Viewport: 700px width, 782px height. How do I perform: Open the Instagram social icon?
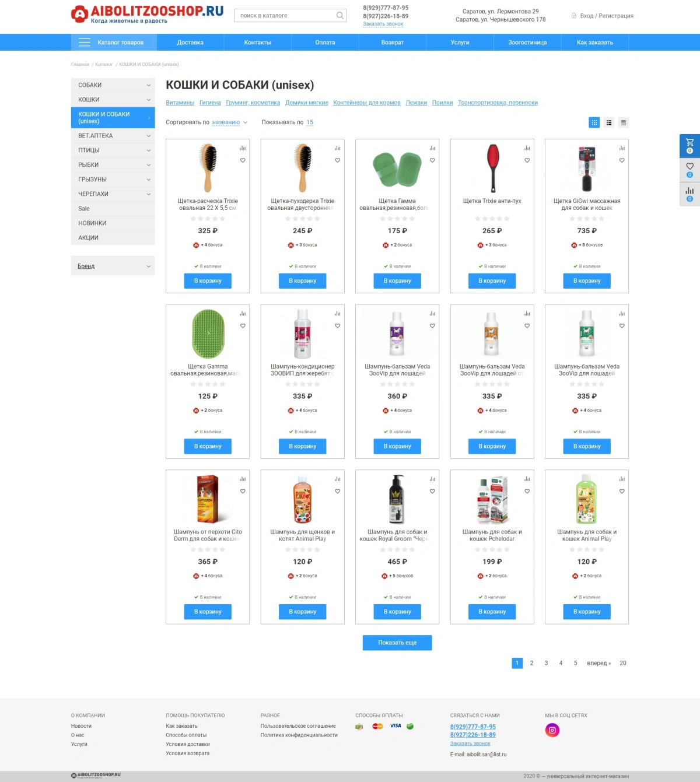click(x=552, y=730)
